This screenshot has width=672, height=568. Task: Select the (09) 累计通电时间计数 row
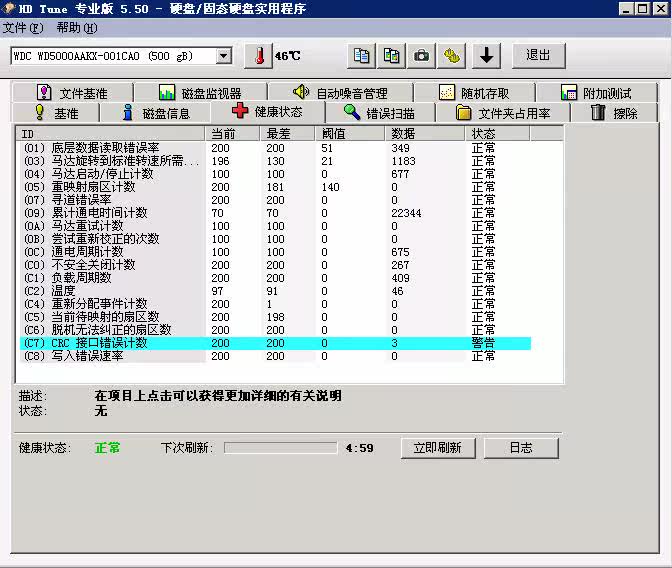tap(276, 213)
